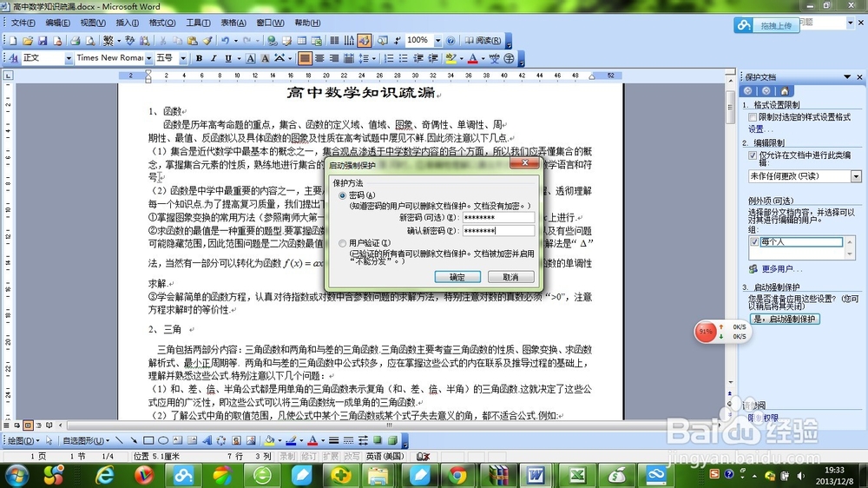Apply Bold formatting
Viewport: 868px width, 488px height.
(199, 58)
